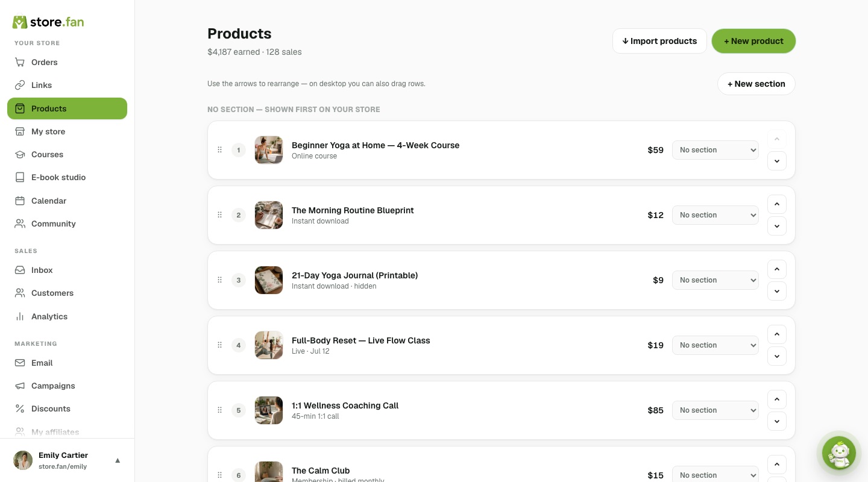The image size is (868, 482).
Task: Move Full-Body Reset Live Flow Class up
Action: click(777, 334)
